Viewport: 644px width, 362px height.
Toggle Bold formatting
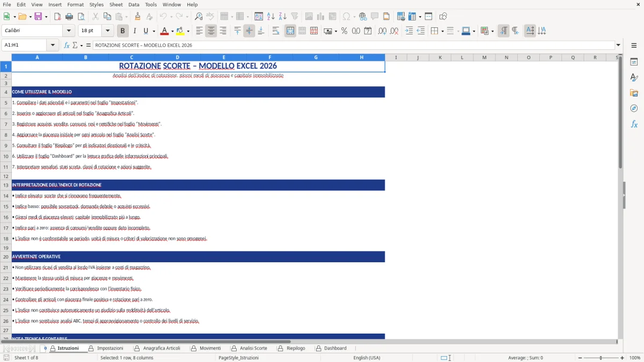point(123,31)
